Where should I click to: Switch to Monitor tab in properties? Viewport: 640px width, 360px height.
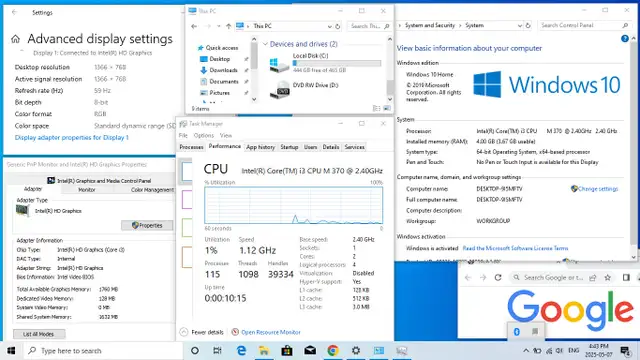(x=87, y=190)
